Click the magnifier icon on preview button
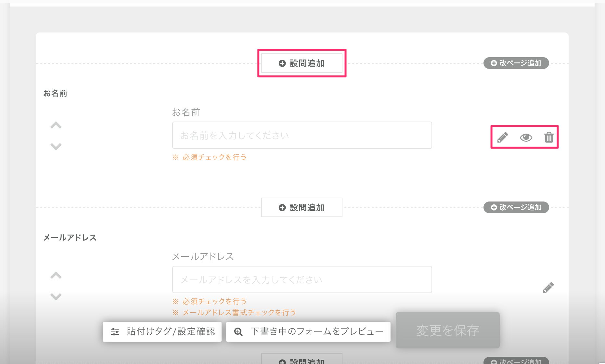Viewport: 605px width, 364px height. pyautogui.click(x=238, y=332)
